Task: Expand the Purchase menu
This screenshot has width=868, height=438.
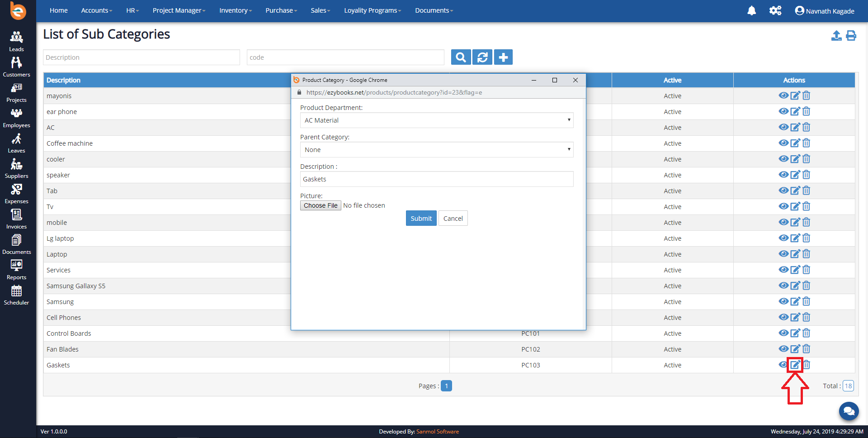Action: (281, 10)
